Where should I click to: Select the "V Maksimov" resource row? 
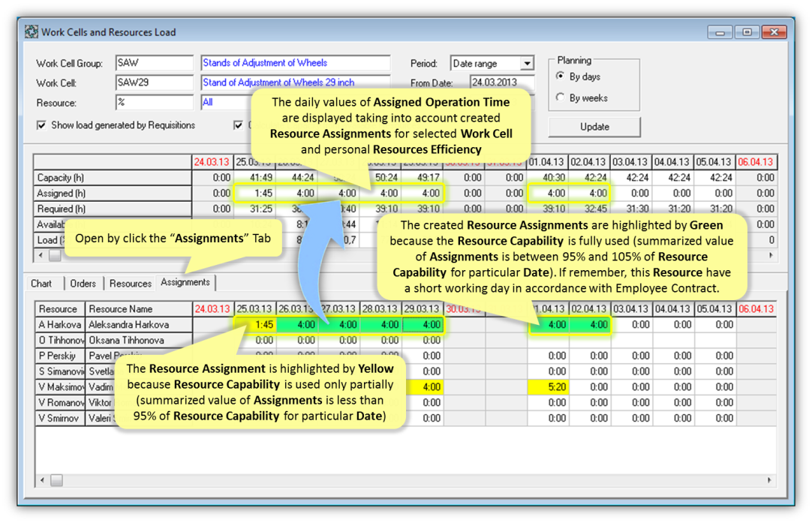[60, 387]
